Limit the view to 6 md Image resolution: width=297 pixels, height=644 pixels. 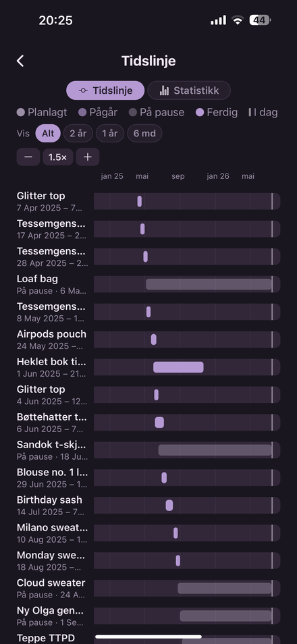(144, 134)
